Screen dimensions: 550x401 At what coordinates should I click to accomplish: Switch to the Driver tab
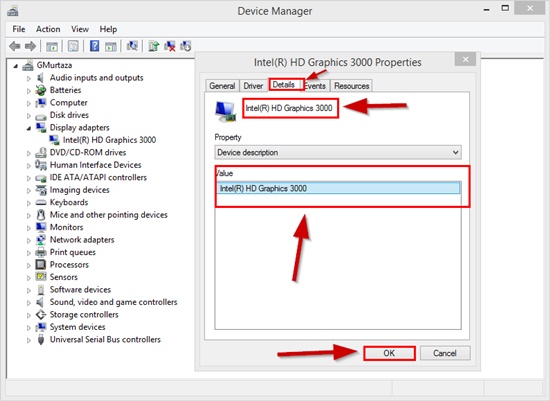coord(253,86)
